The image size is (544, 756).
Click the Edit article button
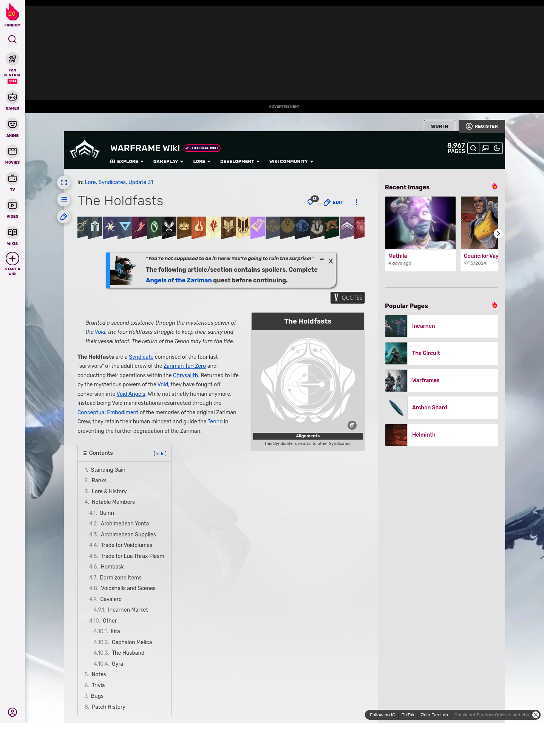tap(334, 202)
